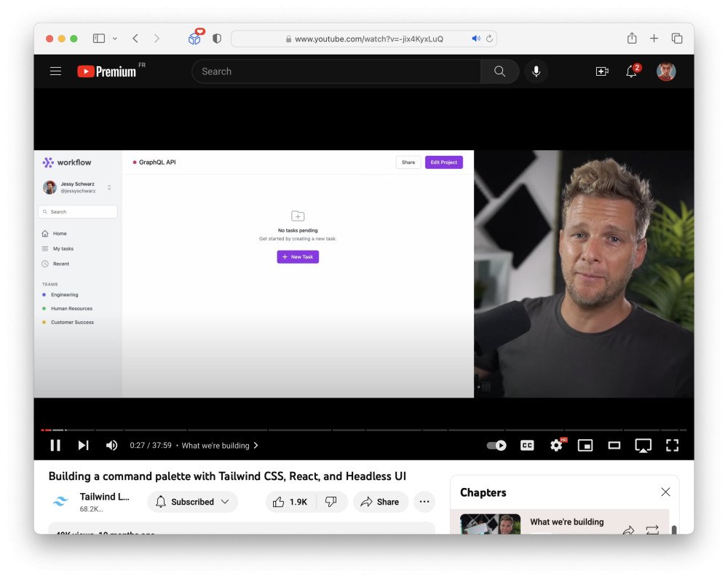Turn on closed captions
Viewport: 728px width, 579px height.
pos(526,445)
